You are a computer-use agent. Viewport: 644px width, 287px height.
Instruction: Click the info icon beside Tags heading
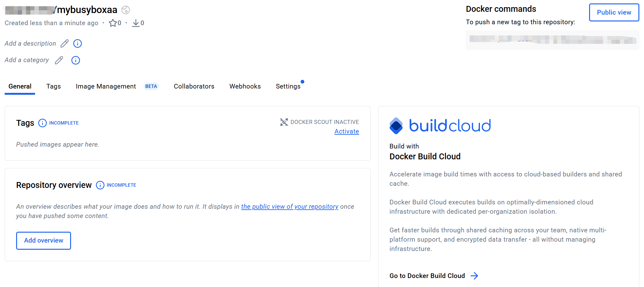(42, 123)
